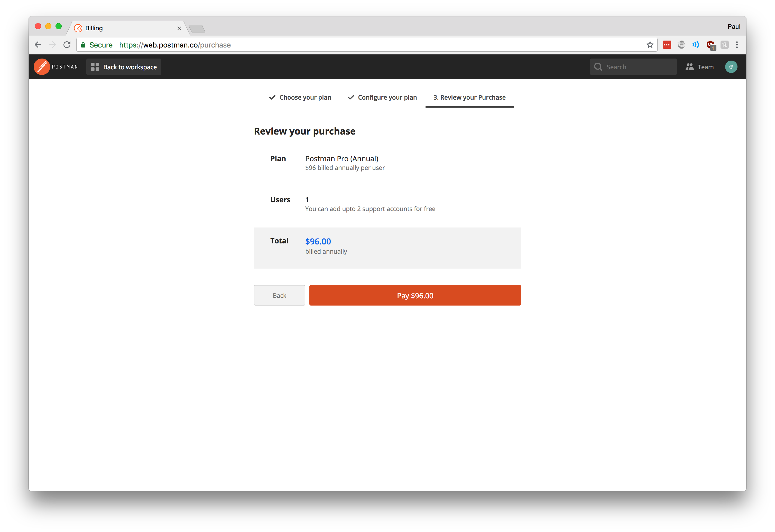Screen dimensions: 775x532
Task: Click the checkmark next to Choose your plan
Action: (x=272, y=97)
